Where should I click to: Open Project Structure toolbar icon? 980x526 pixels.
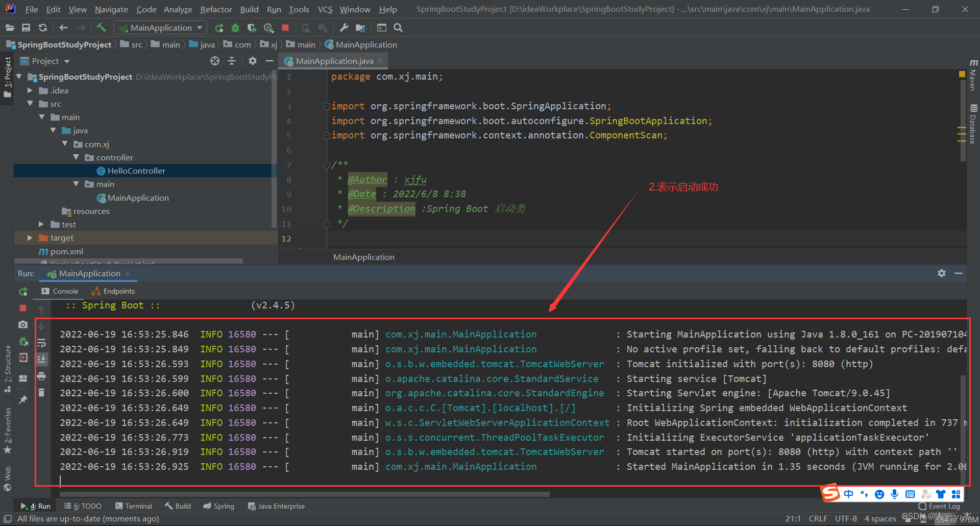tap(360, 28)
